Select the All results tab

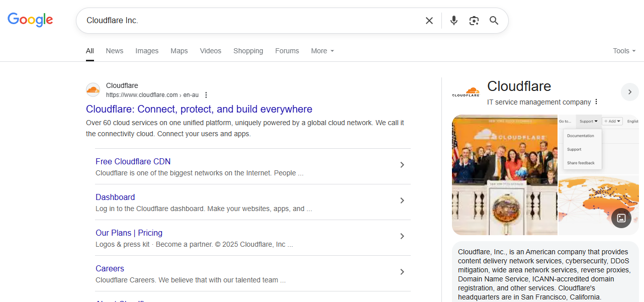tap(90, 51)
